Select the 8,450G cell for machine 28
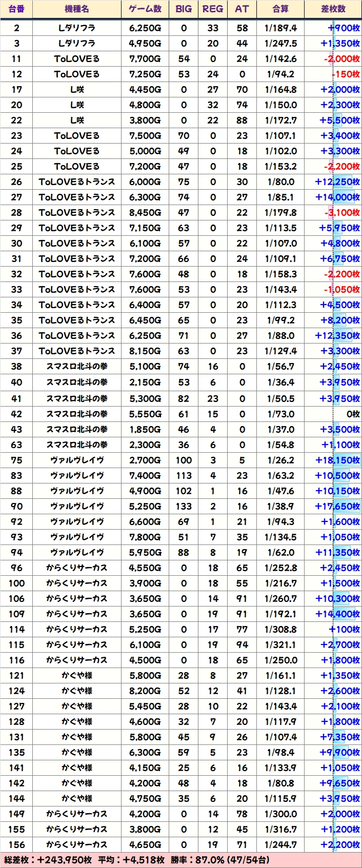362x868 pixels. 145,212
